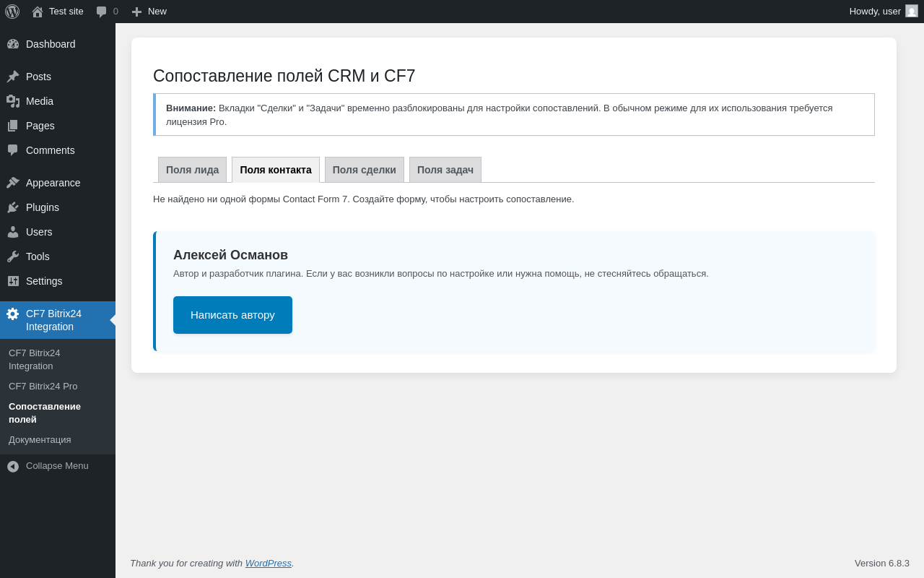Click the Алексей Османов author name
Viewport: 924px width, 578px height.
[230, 255]
